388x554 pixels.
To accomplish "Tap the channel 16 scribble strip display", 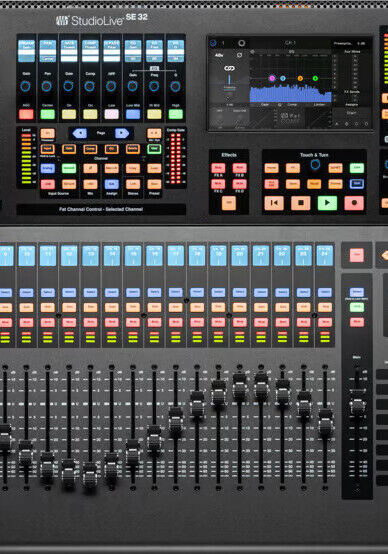I will point(154,256).
